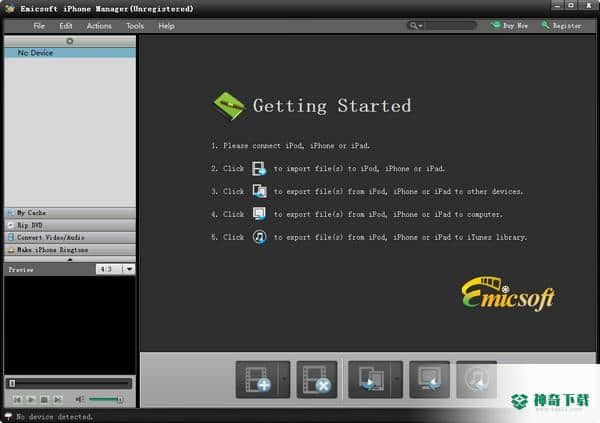Click the app icon in title bar

(x=10, y=8)
